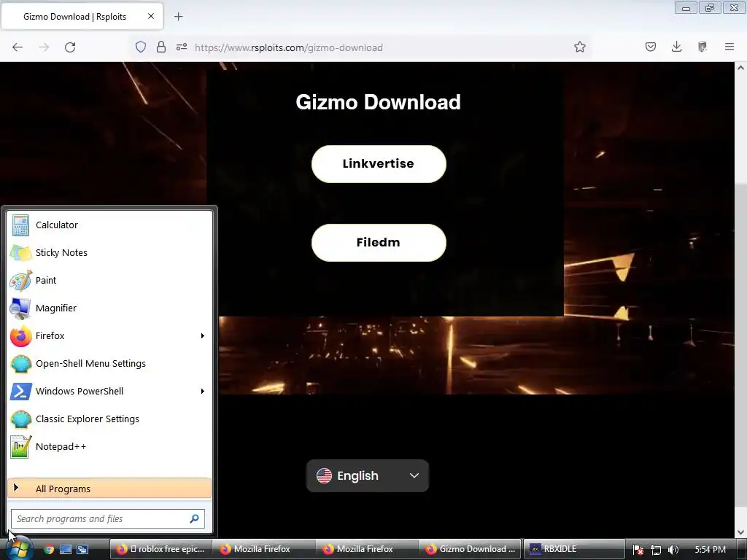Save page to Pocket
747x560 pixels.
651,47
